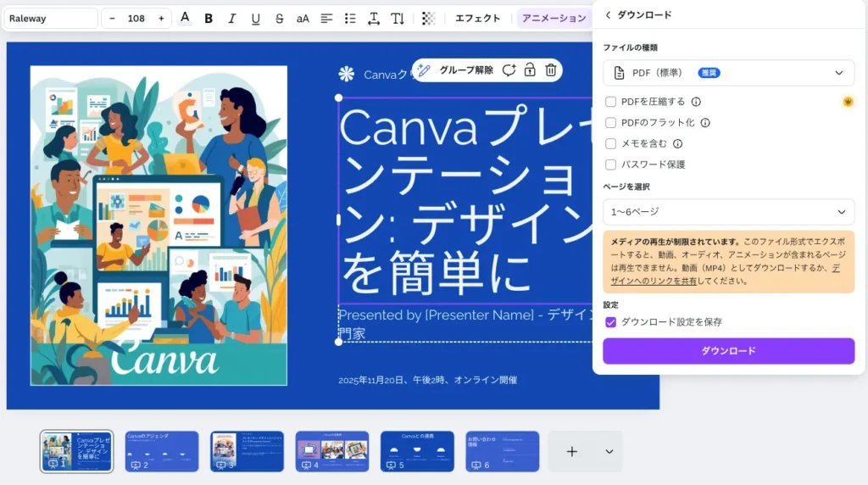Select slide 5 thumbnail
Viewport: 868px width, 485px height.
pos(417,452)
